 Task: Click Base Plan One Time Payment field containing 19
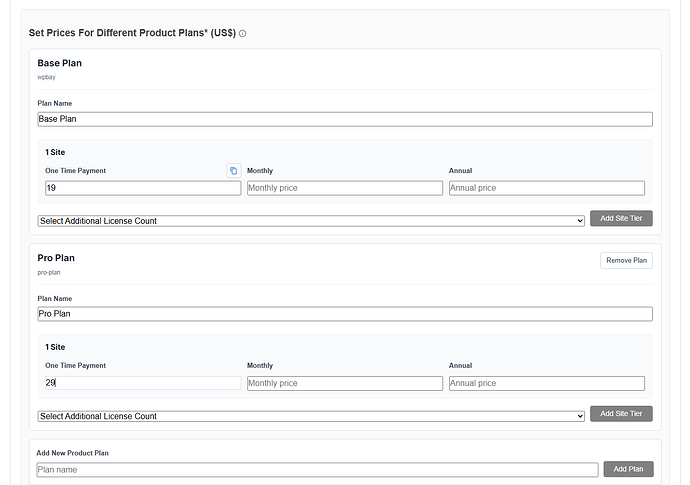[x=143, y=188]
